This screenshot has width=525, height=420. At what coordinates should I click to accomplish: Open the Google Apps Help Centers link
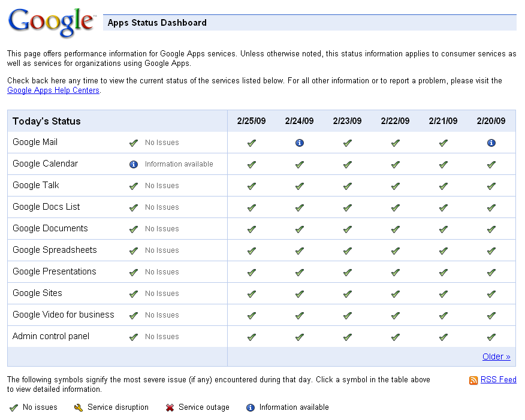(x=53, y=90)
